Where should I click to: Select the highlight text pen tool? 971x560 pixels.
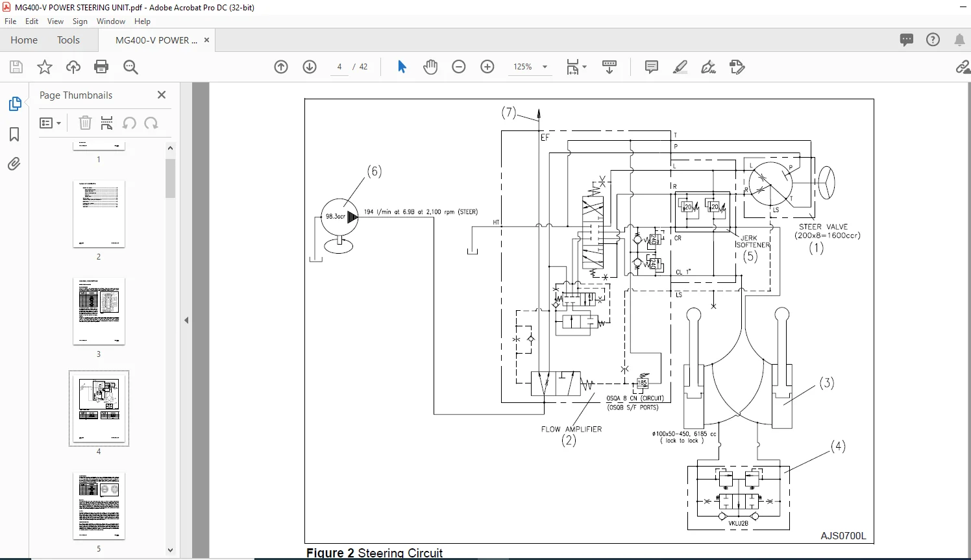click(x=680, y=67)
